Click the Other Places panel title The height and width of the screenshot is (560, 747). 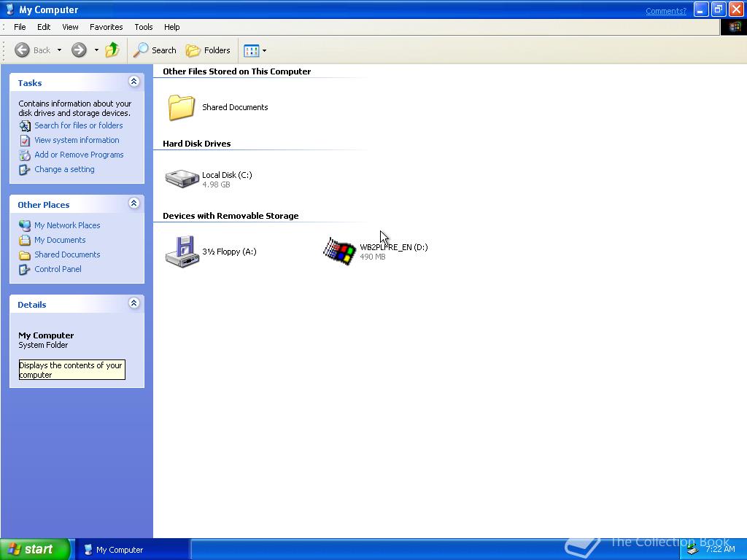pyautogui.click(x=43, y=205)
